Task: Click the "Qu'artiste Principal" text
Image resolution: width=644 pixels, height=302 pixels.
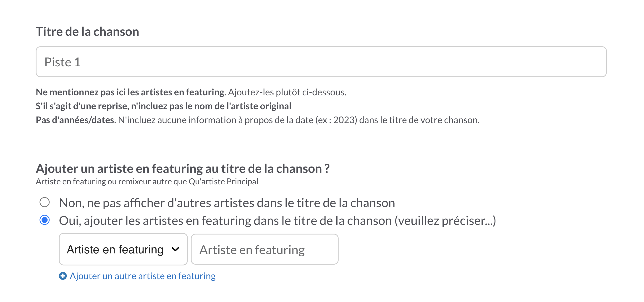Action: (x=223, y=181)
